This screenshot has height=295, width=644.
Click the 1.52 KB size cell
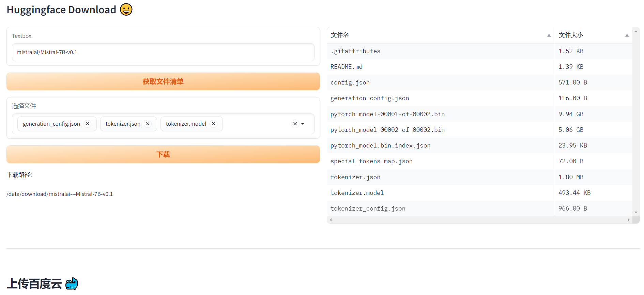pyautogui.click(x=594, y=51)
